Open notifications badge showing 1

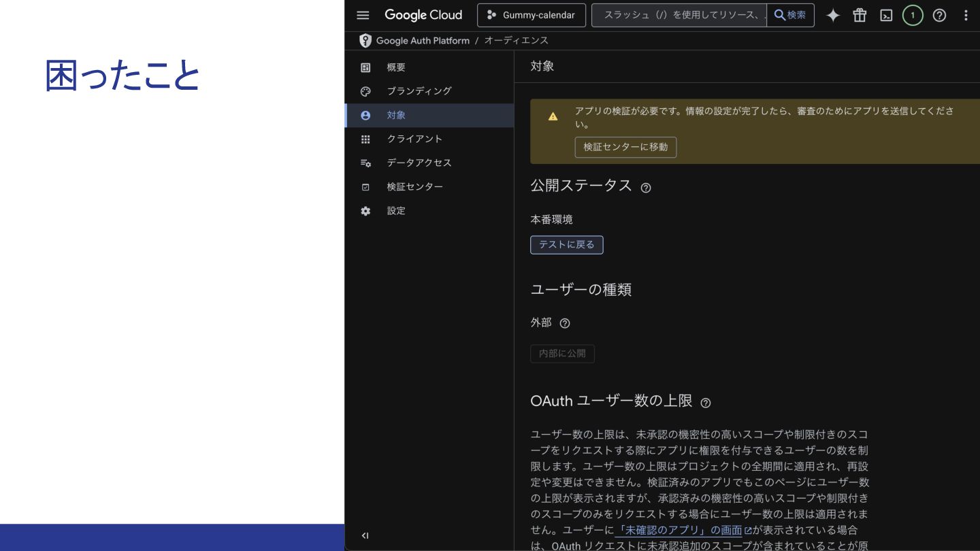[x=913, y=15]
